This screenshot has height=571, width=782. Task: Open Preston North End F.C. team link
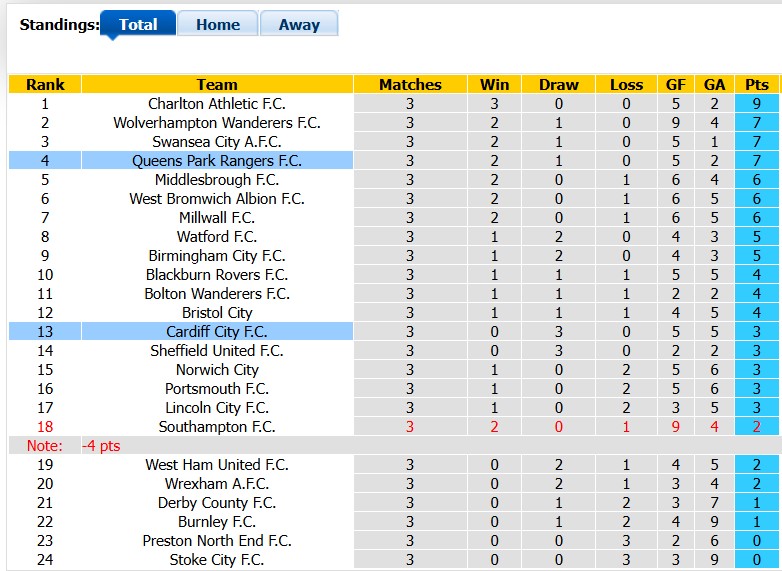coord(217,541)
